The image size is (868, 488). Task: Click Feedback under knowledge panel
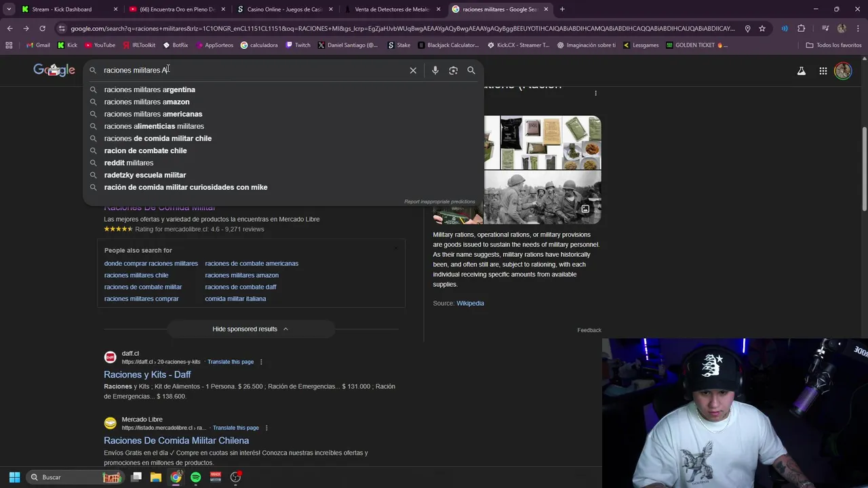click(x=589, y=330)
